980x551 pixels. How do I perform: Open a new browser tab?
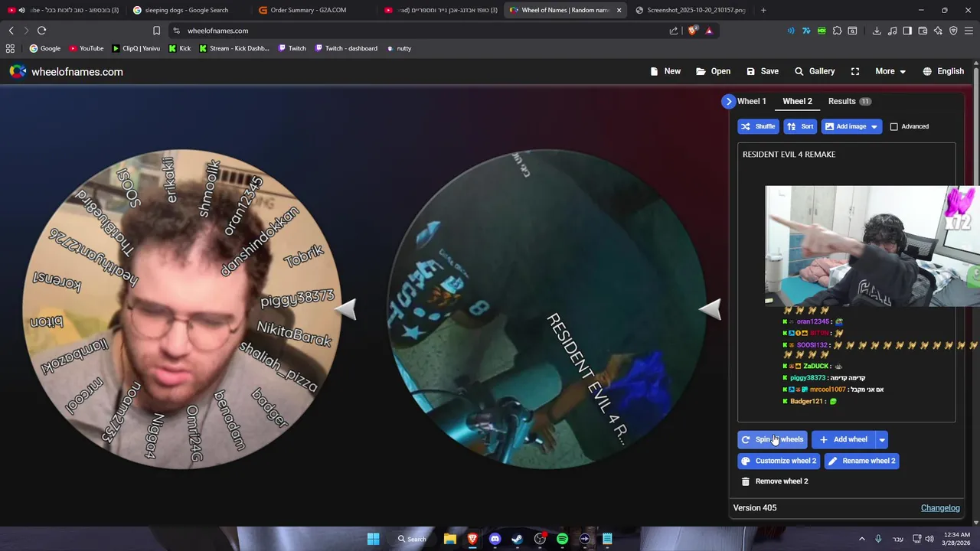[763, 10]
